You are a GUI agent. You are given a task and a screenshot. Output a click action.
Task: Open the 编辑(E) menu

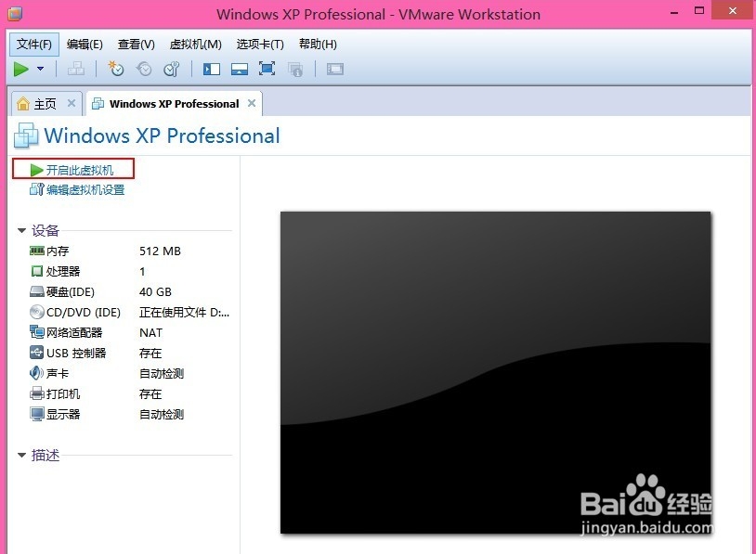click(85, 45)
